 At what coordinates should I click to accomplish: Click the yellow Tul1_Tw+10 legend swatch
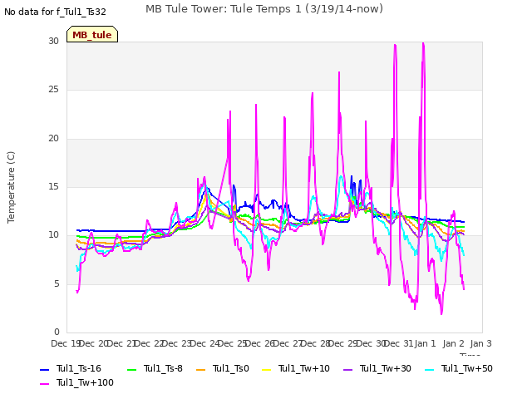coord(267,369)
